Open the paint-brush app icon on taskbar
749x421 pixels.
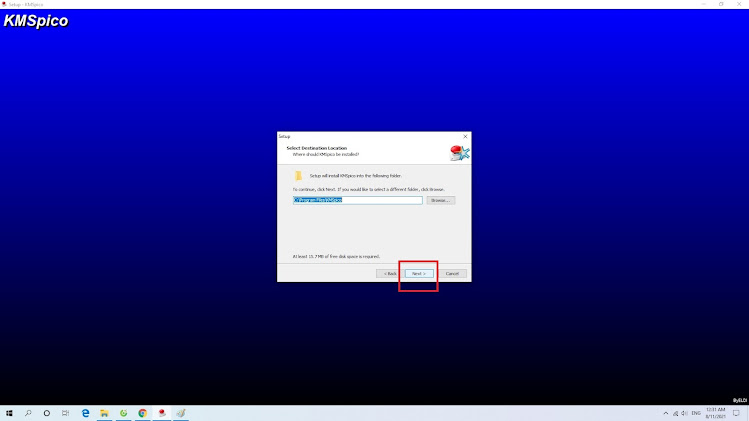181,413
